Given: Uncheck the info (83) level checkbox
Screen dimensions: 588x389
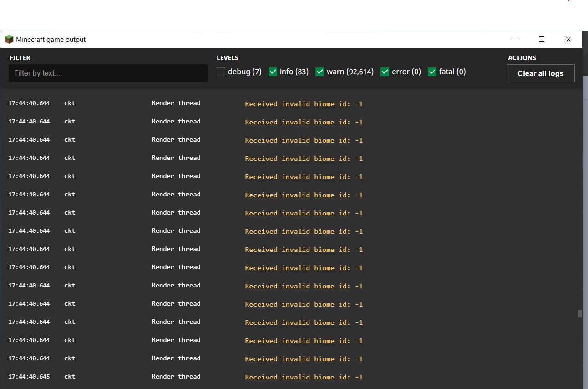Looking at the screenshot, I should click(273, 72).
